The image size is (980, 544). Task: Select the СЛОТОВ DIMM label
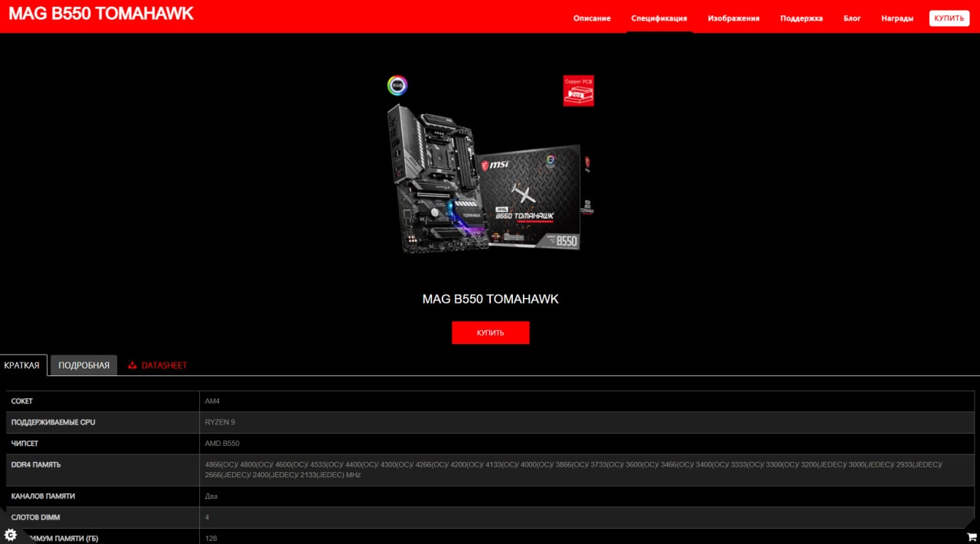click(35, 517)
